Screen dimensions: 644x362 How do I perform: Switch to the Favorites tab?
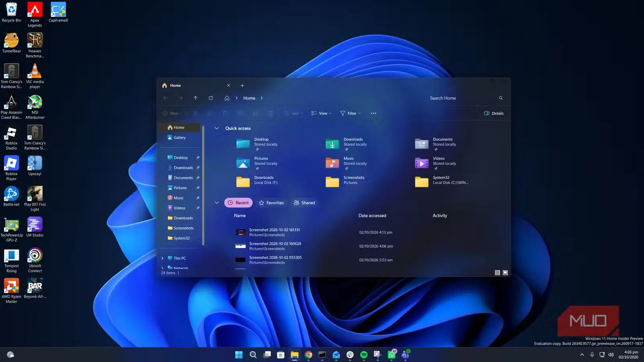271,203
